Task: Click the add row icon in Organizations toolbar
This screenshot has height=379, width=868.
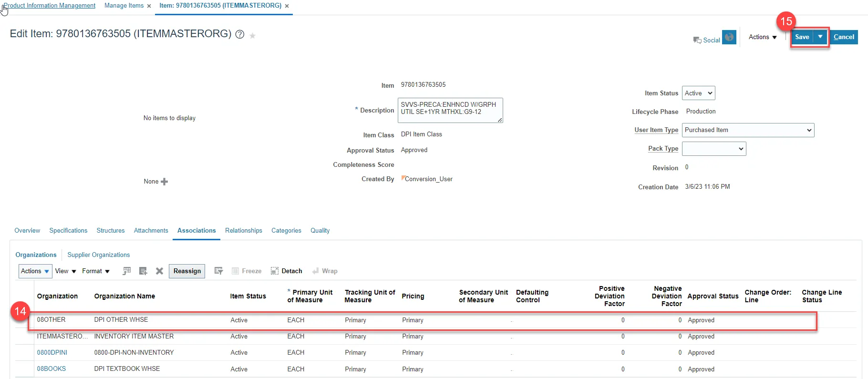Action: [x=143, y=271]
